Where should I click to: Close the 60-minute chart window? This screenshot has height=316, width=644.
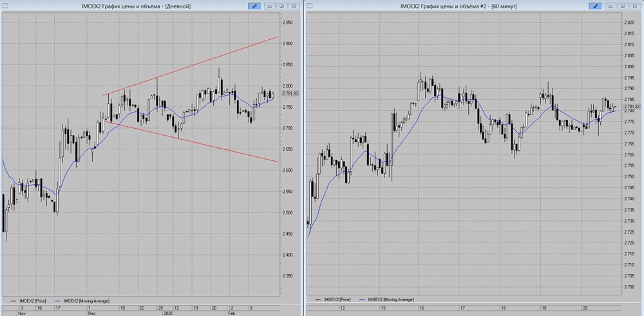coord(634,6)
